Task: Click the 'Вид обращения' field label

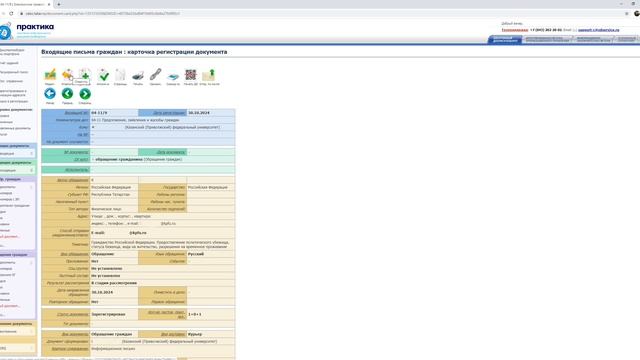Action: 74,254
